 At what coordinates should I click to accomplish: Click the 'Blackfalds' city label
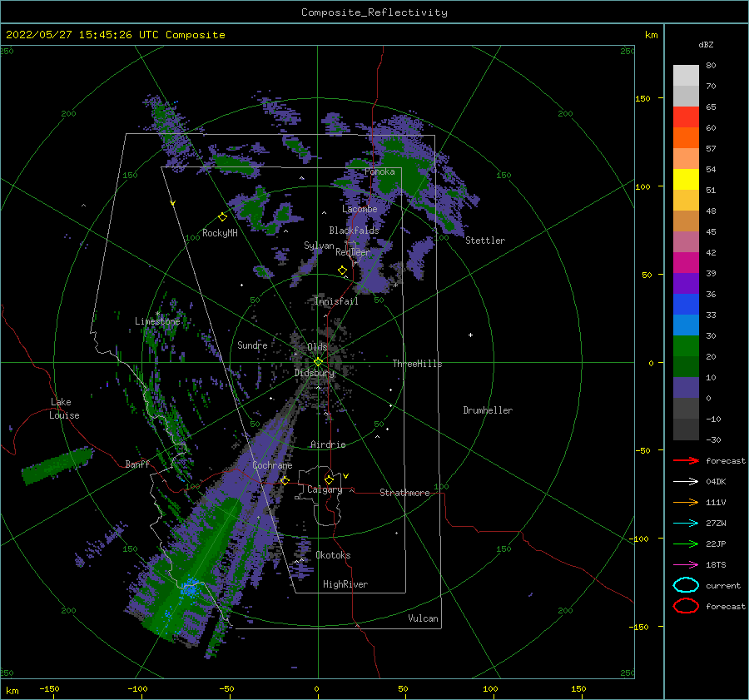tap(354, 231)
